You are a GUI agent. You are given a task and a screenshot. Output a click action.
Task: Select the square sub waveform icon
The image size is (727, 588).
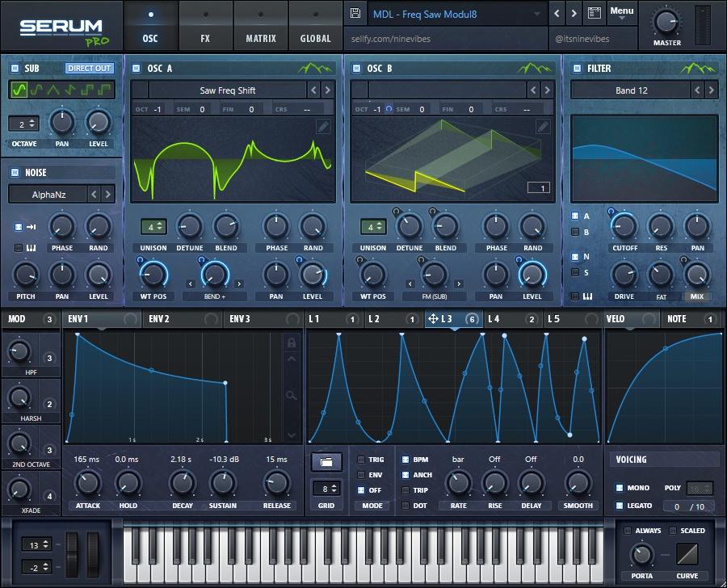click(x=87, y=90)
